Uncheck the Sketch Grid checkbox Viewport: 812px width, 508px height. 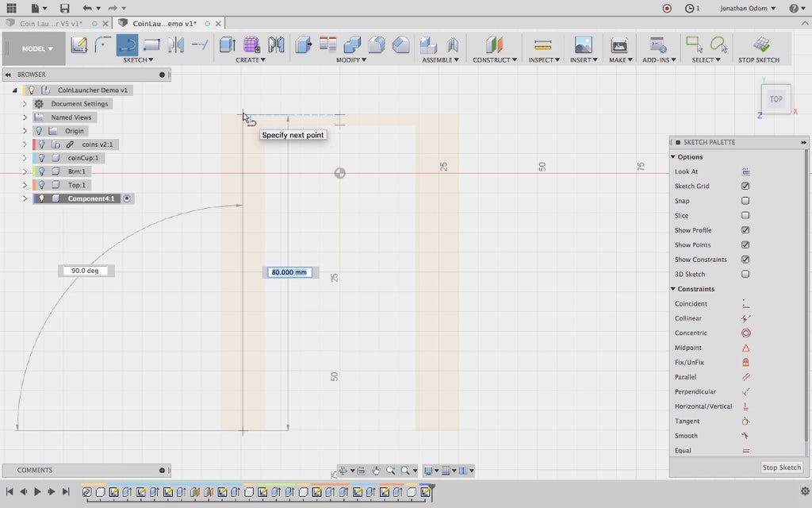[745, 187]
